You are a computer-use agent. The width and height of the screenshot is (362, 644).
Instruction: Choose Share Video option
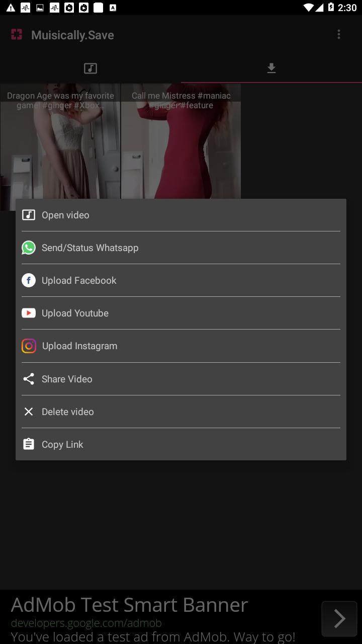(x=181, y=379)
